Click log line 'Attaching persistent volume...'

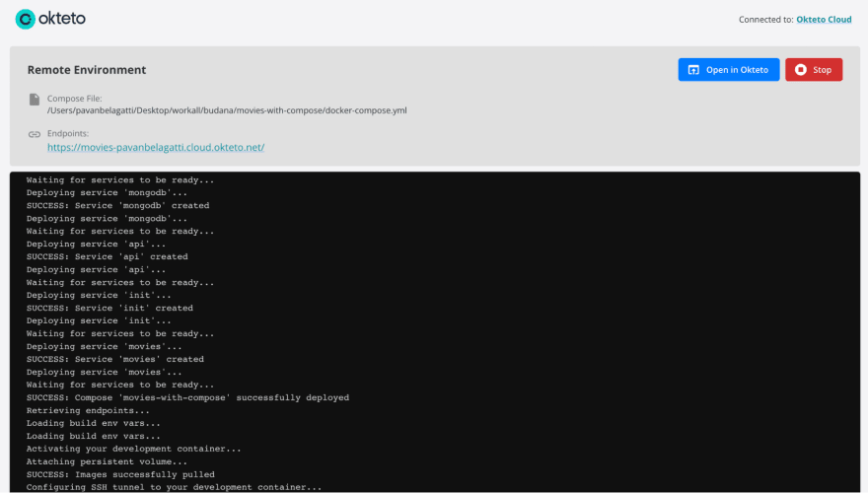coord(107,461)
